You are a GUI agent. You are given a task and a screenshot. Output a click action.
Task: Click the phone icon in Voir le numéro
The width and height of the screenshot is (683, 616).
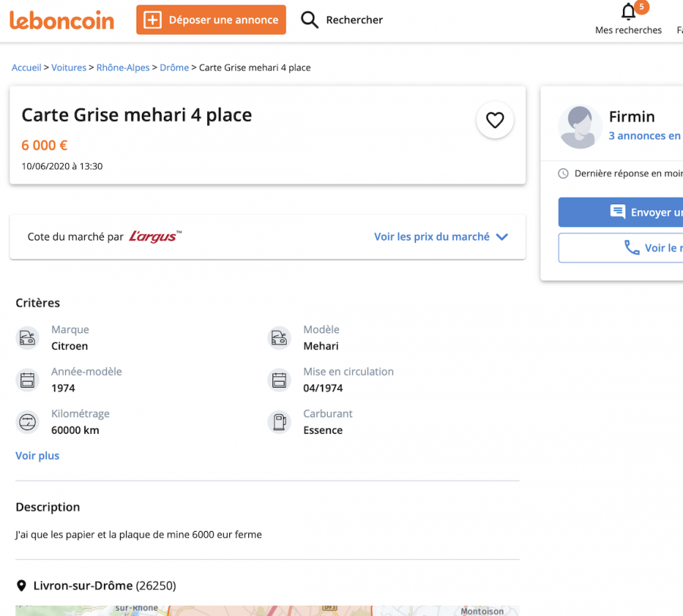point(631,247)
